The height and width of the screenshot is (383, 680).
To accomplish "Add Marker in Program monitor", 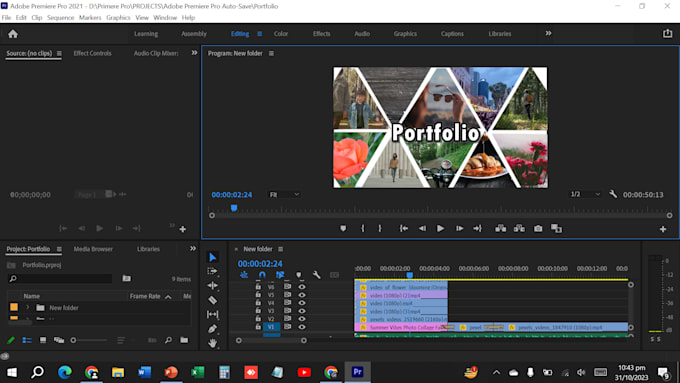I will [x=343, y=229].
